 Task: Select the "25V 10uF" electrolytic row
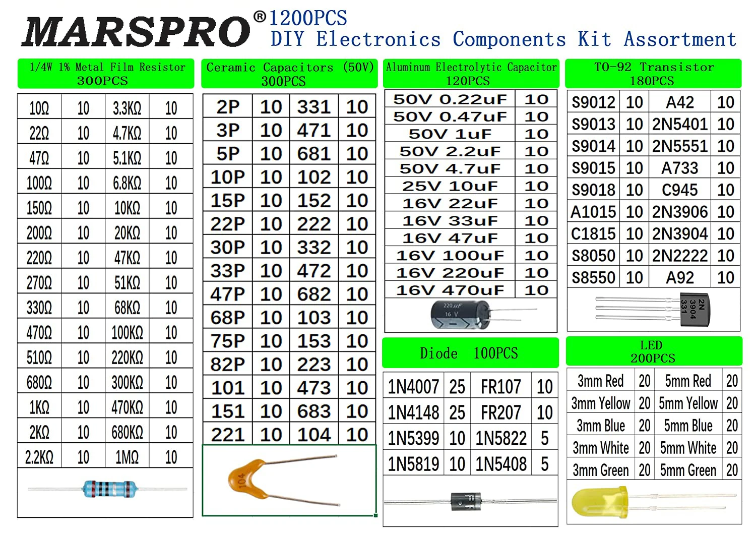pyautogui.click(x=471, y=186)
